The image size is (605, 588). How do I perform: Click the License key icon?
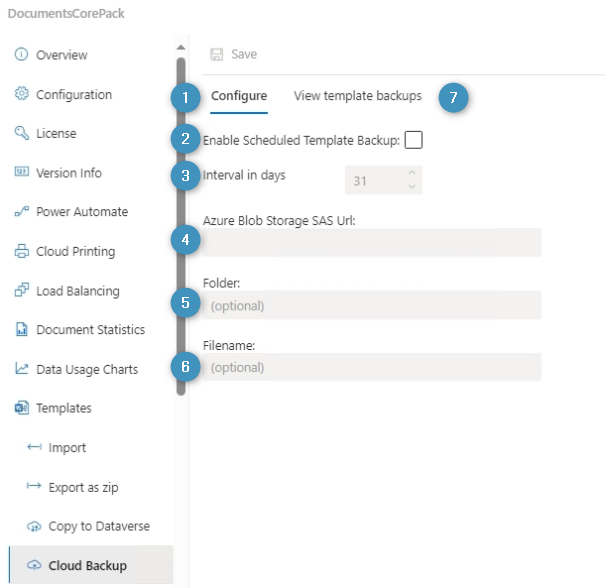tap(21, 134)
